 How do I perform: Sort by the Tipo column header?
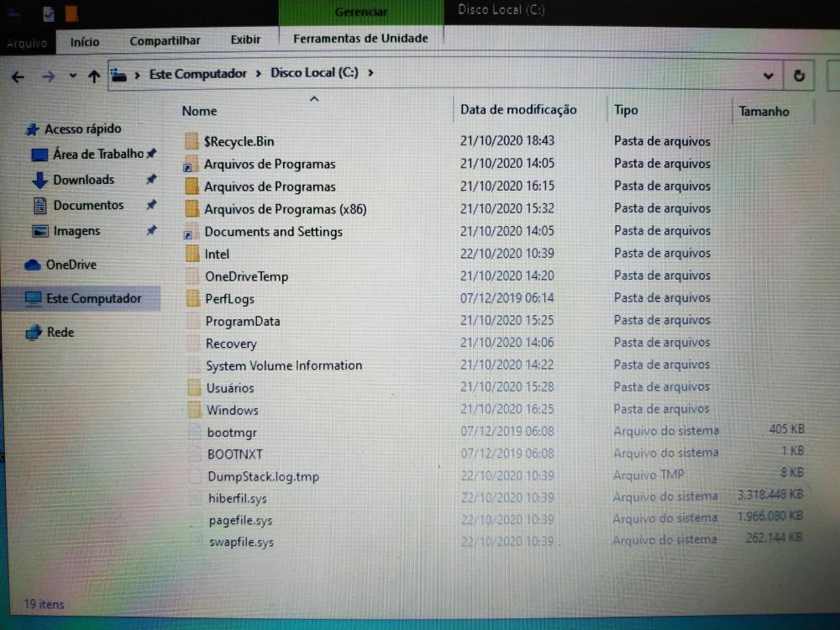(x=626, y=110)
